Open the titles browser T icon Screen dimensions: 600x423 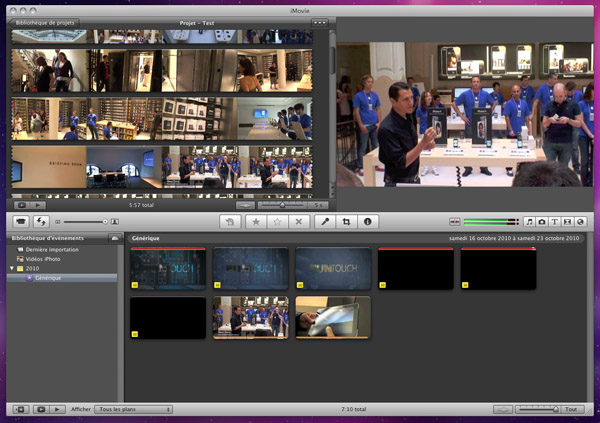tap(554, 222)
